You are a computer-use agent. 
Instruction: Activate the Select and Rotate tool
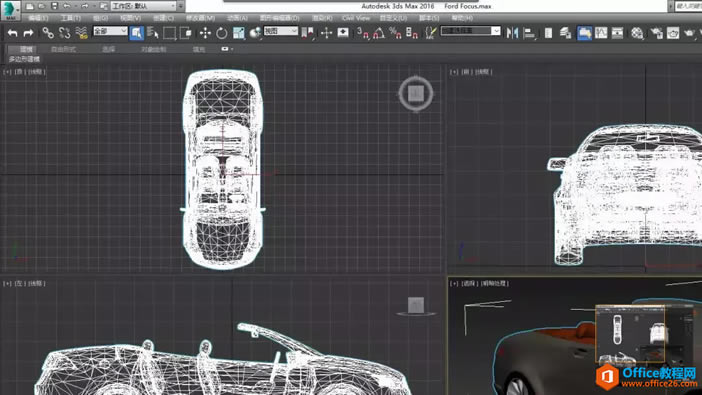[x=222, y=33]
